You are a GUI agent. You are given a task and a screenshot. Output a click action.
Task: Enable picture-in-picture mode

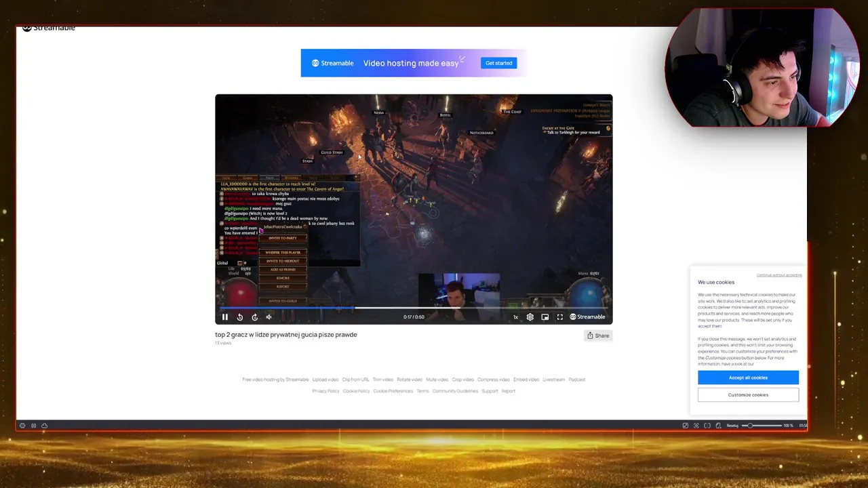[545, 317]
